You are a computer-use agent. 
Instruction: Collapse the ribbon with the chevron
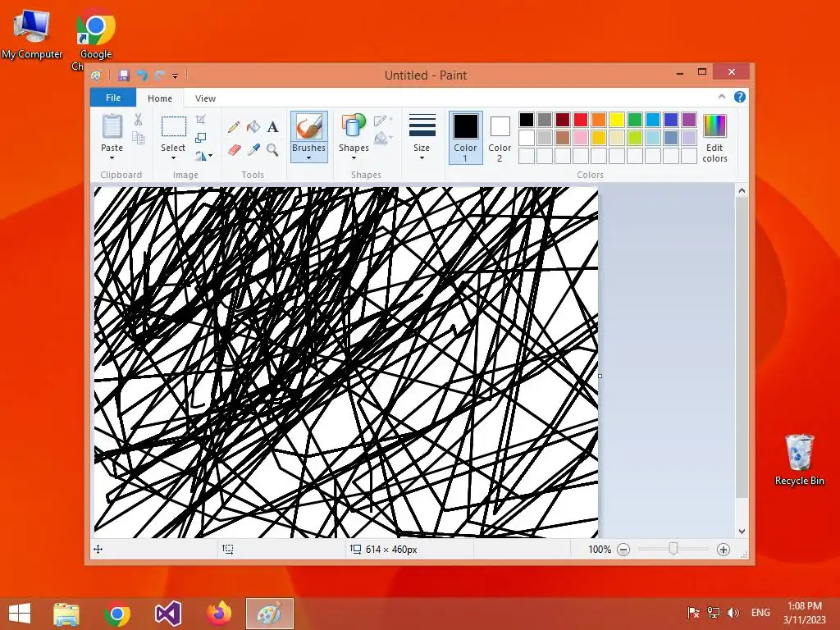click(x=722, y=97)
